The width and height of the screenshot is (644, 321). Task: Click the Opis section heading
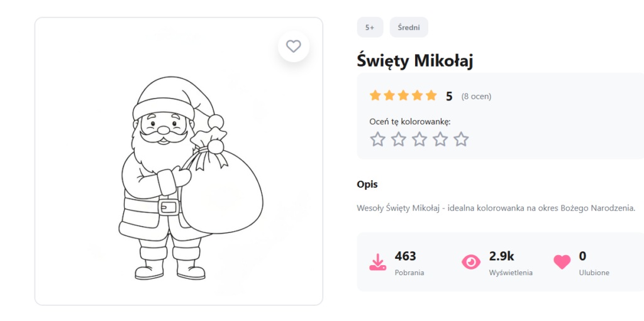pyautogui.click(x=367, y=184)
